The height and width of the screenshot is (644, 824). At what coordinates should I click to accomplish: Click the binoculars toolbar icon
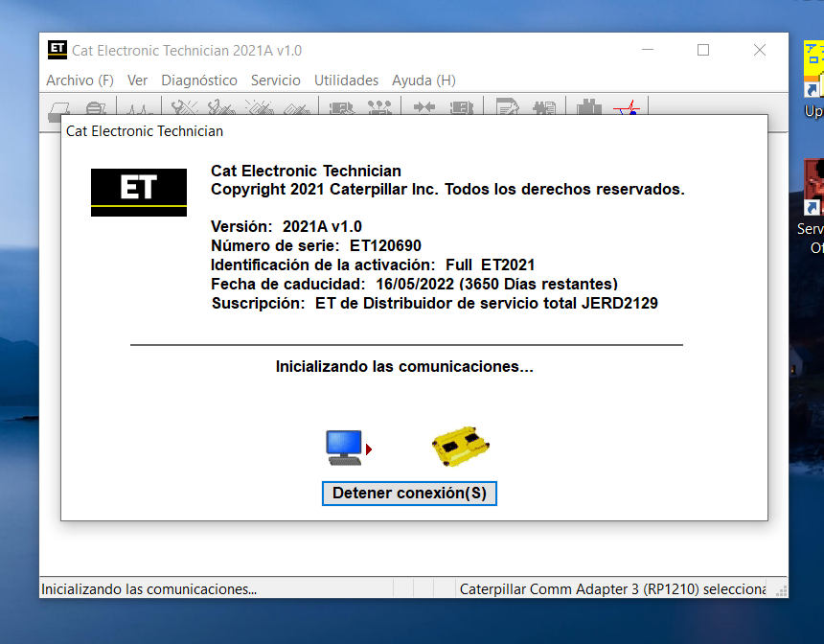tap(589, 106)
